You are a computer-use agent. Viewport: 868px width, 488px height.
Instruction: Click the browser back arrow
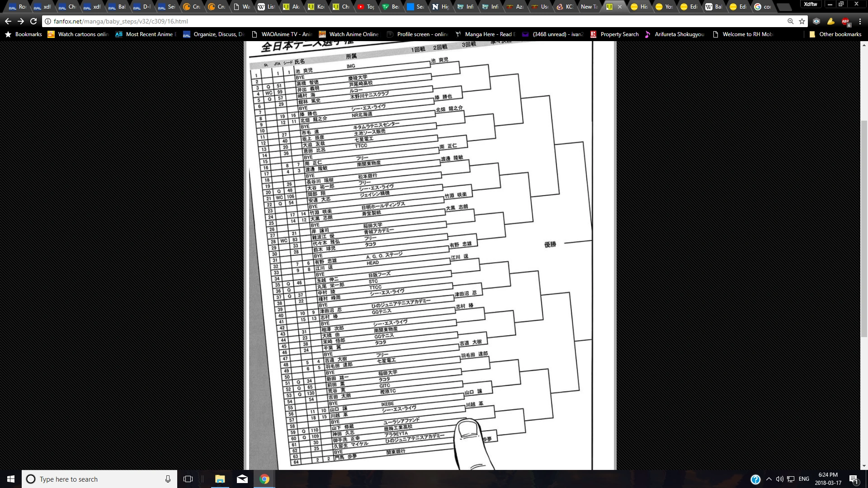(8, 21)
